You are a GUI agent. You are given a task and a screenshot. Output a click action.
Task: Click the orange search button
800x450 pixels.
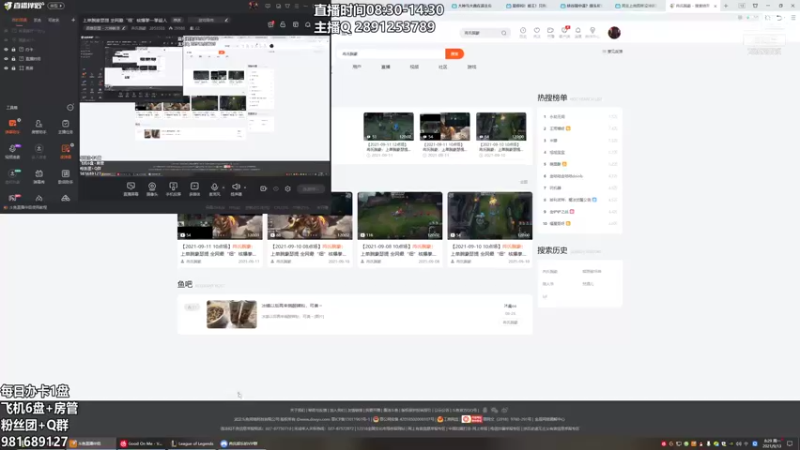pos(454,54)
